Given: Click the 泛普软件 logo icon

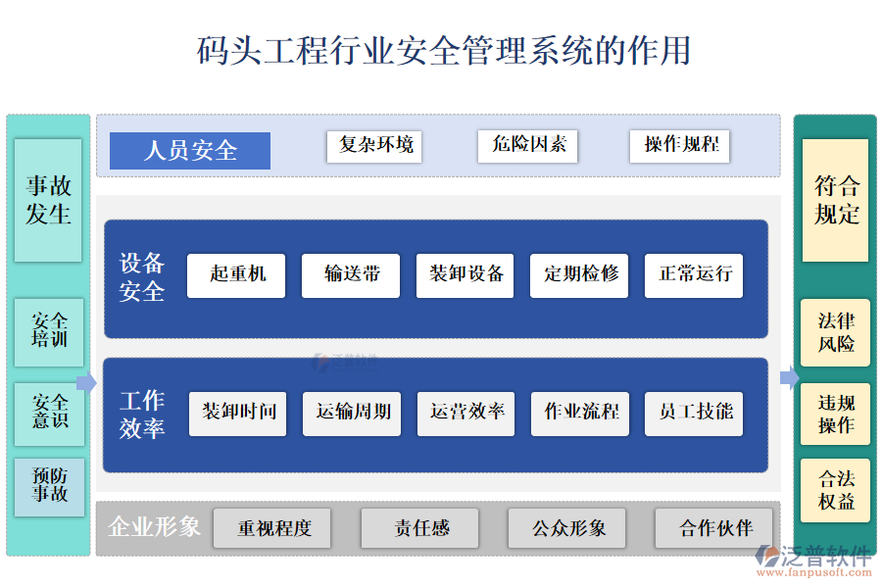Looking at the screenshot, I should (768, 555).
